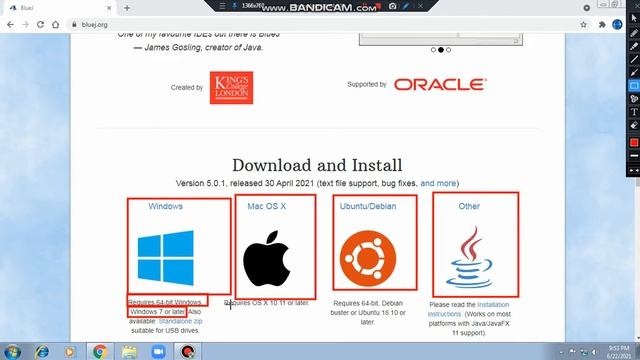Open the Standalone zip link

(180, 321)
